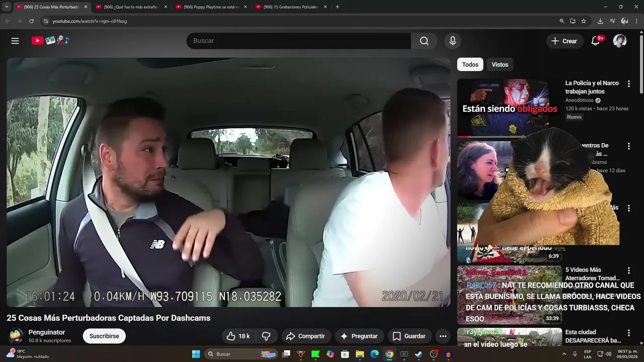The image size is (644, 362).
Task: Open Steam from the taskbar
Action: tap(419, 354)
